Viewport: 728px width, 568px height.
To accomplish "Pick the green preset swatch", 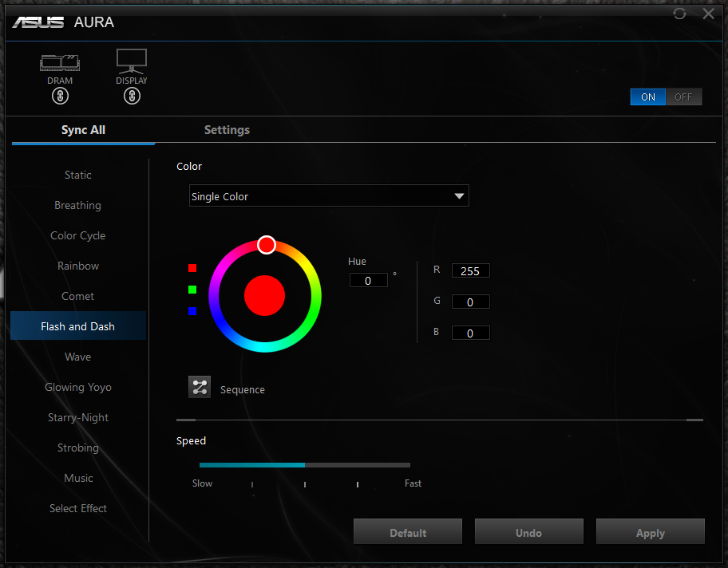I will tap(192, 290).
